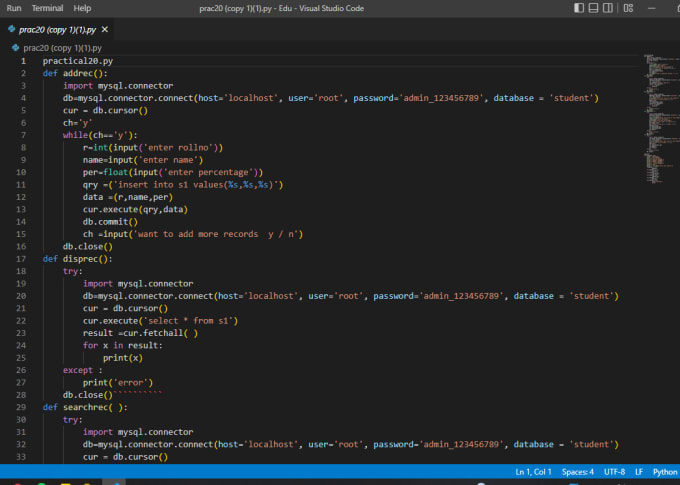
Task: Click 'except :' on line 26
Action: point(82,370)
